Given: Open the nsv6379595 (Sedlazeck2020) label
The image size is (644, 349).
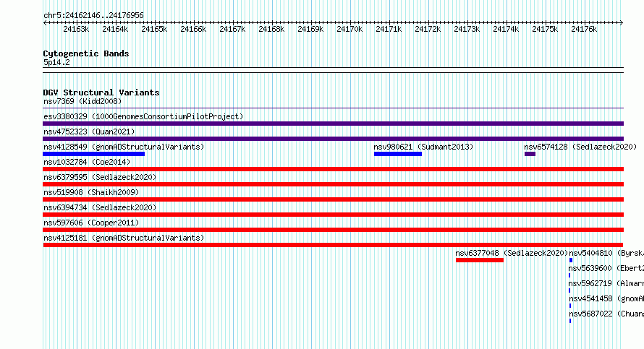Looking at the screenshot, I should click(x=100, y=177).
